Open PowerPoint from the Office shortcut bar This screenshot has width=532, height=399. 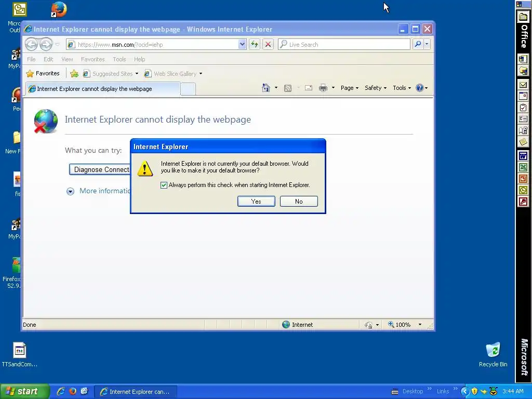click(523, 179)
